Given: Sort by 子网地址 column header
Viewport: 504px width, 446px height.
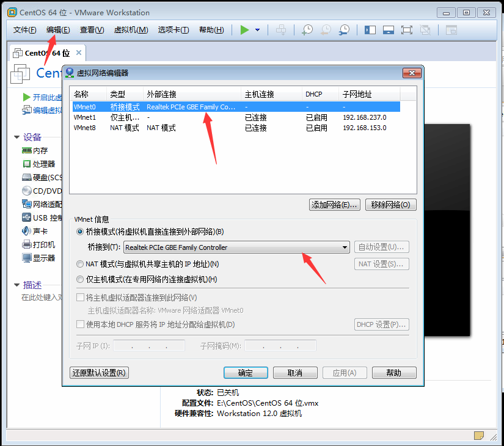Looking at the screenshot, I should (370, 94).
